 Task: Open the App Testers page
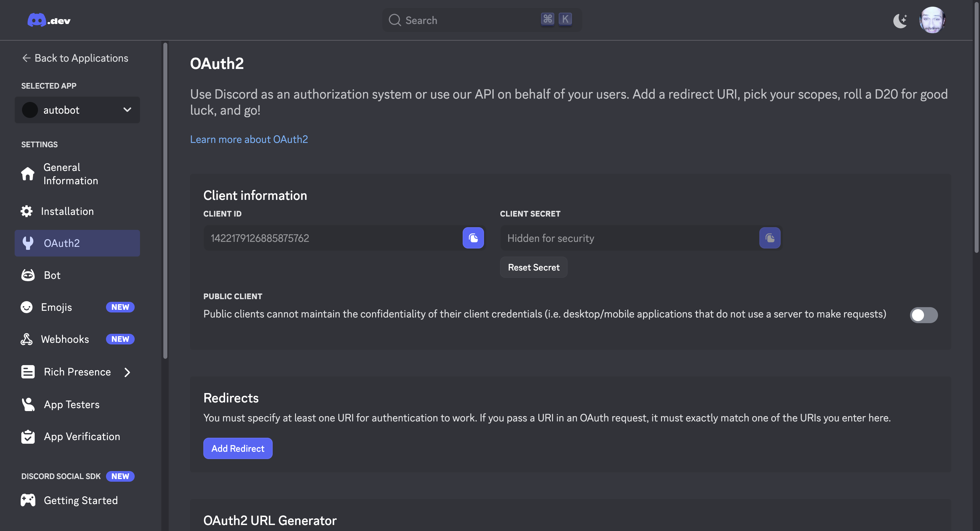point(77,404)
